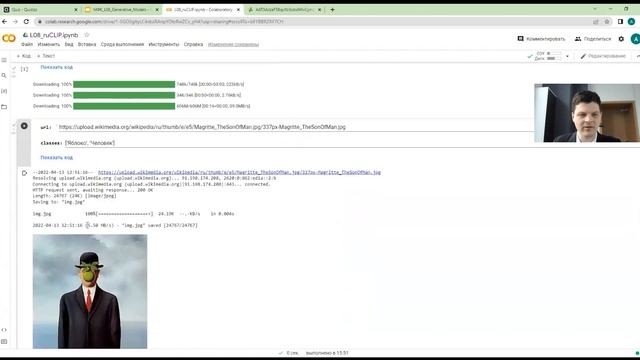Open the table of contents sidebar icon
Image resolution: width=640 pixels, height=360 pixels.
pos(4,60)
